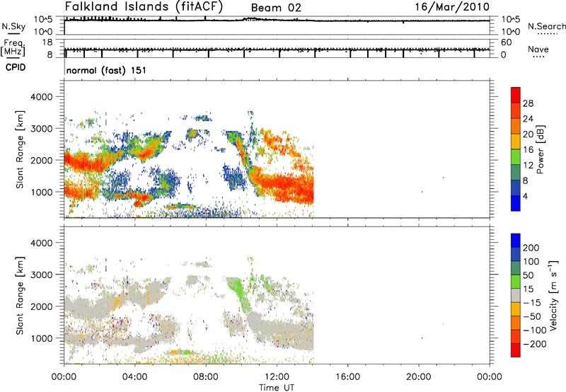Click the 'Power [dB]' colorbar title
This screenshot has width=566, height=392.
click(541, 149)
